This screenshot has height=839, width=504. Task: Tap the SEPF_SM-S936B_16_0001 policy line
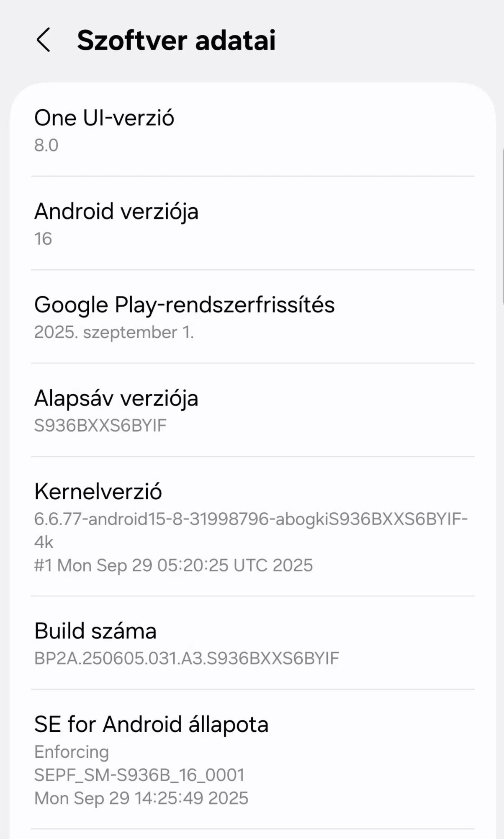pos(139,775)
